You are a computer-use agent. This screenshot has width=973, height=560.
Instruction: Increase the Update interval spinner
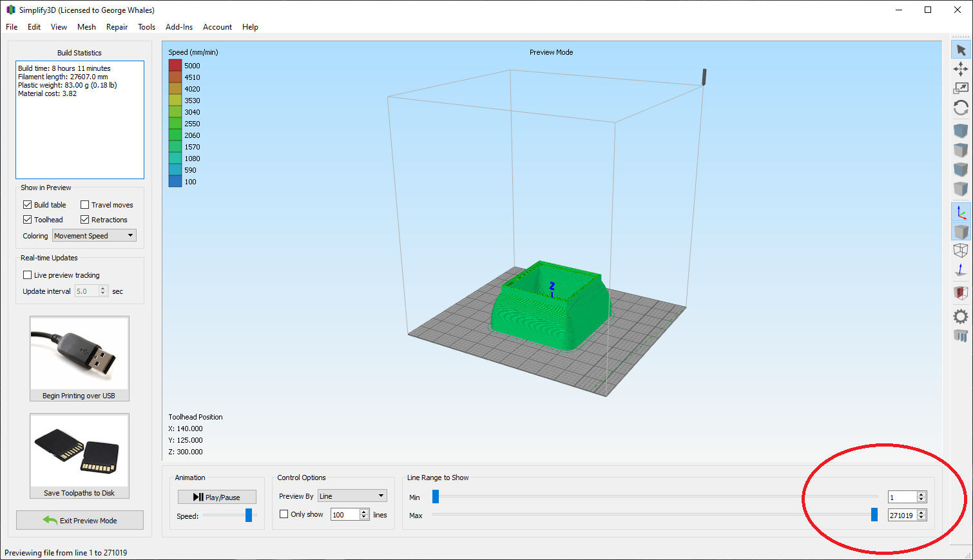click(x=102, y=289)
